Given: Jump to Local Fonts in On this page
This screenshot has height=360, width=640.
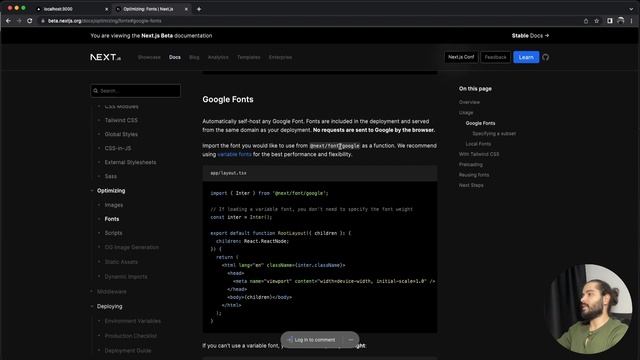Looking at the screenshot, I should pyautogui.click(x=478, y=144).
